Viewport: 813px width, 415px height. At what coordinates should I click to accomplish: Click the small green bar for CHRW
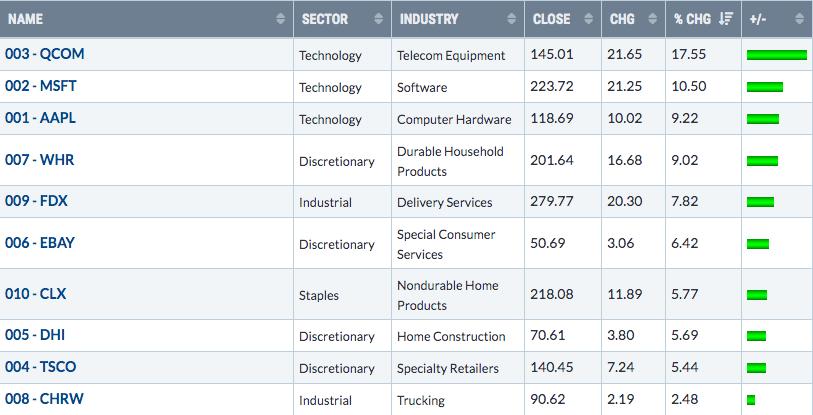tap(751, 400)
